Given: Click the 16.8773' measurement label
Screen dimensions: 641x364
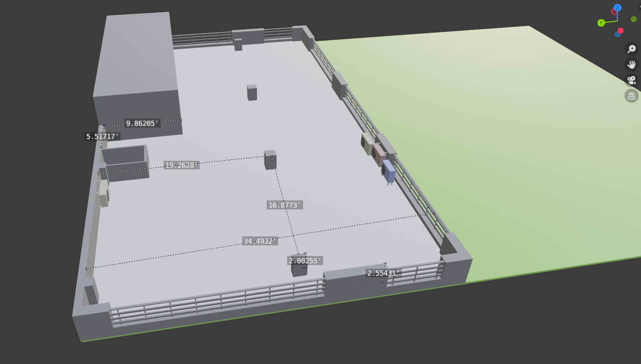Looking at the screenshot, I should pos(285,204).
